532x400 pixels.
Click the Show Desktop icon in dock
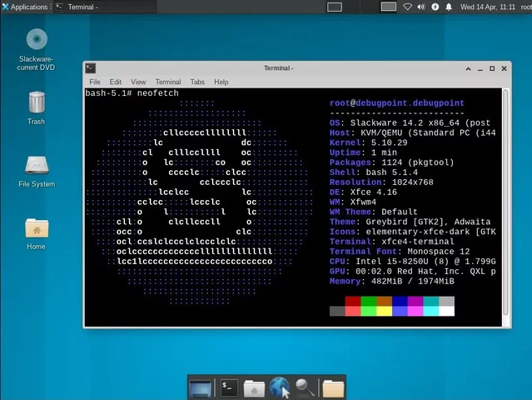point(200,387)
